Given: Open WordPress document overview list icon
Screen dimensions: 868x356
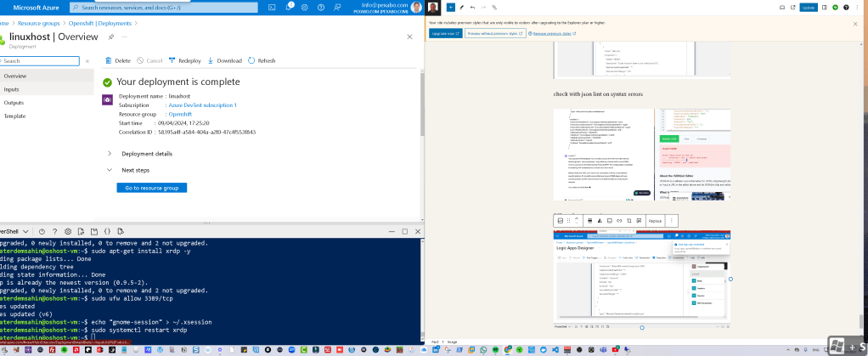Looking at the screenshot, I should pyautogui.click(x=494, y=7).
